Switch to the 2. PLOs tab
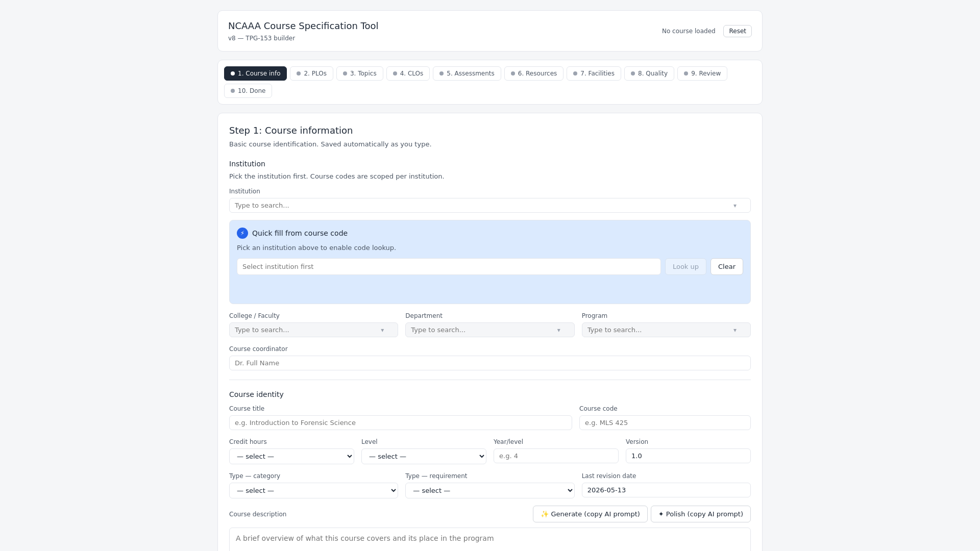Screen dimensions: 980x551 pyautogui.click(x=311, y=73)
